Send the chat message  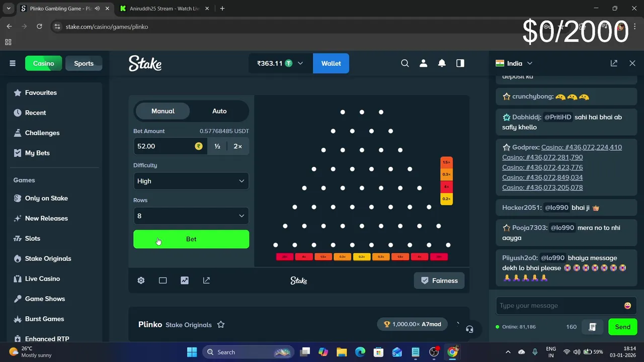[622, 327]
